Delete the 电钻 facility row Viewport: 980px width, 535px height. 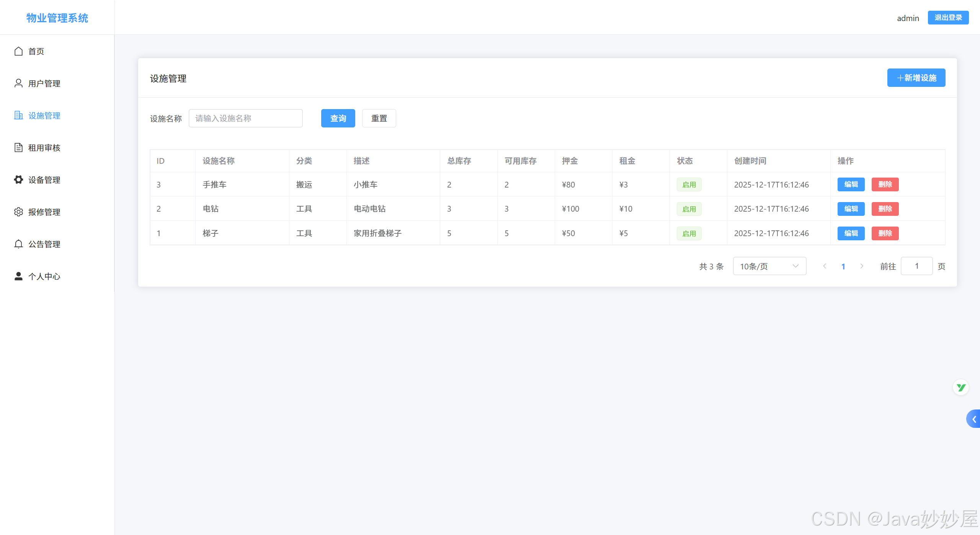(x=885, y=209)
